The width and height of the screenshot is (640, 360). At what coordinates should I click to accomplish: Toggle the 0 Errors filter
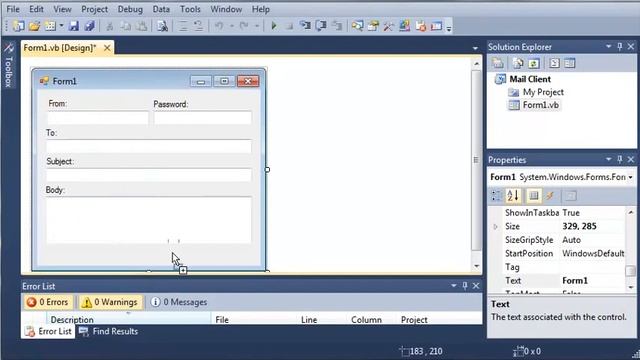point(48,302)
